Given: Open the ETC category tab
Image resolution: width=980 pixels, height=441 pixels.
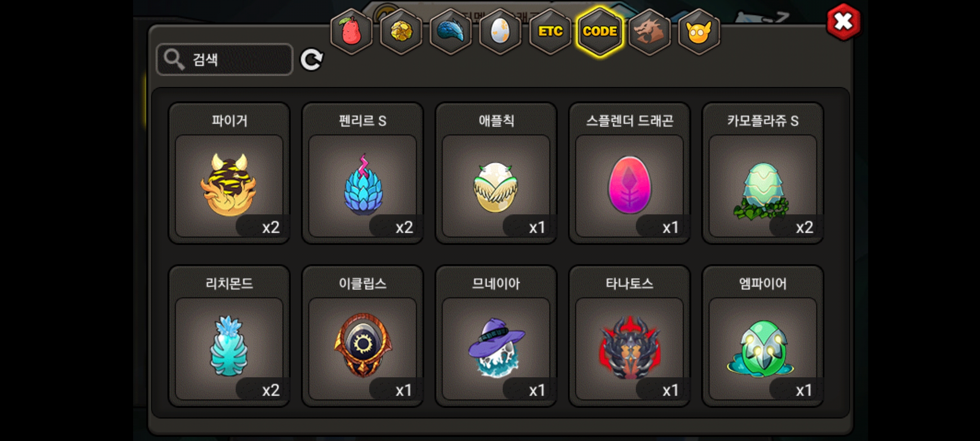Looking at the screenshot, I should pyautogui.click(x=550, y=31).
